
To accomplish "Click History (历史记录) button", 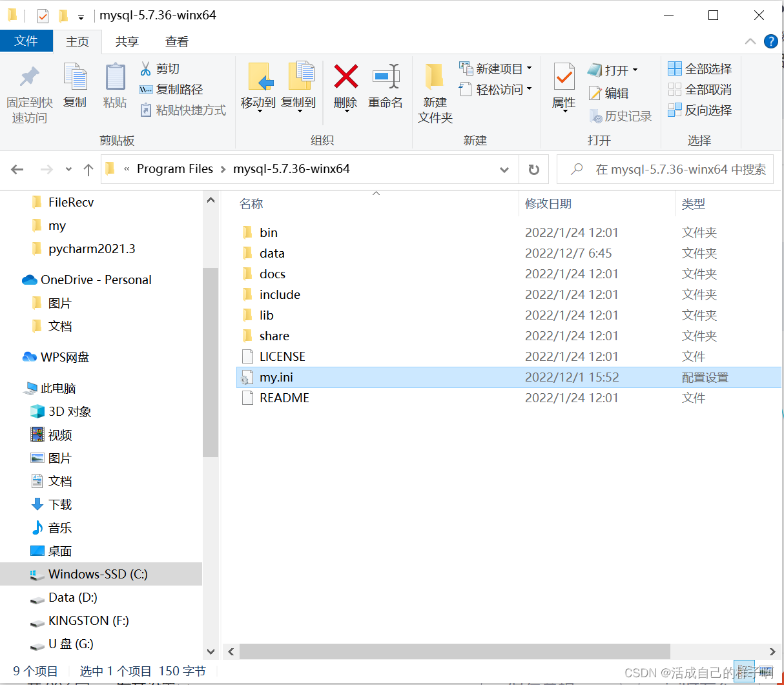I will pyautogui.click(x=620, y=116).
